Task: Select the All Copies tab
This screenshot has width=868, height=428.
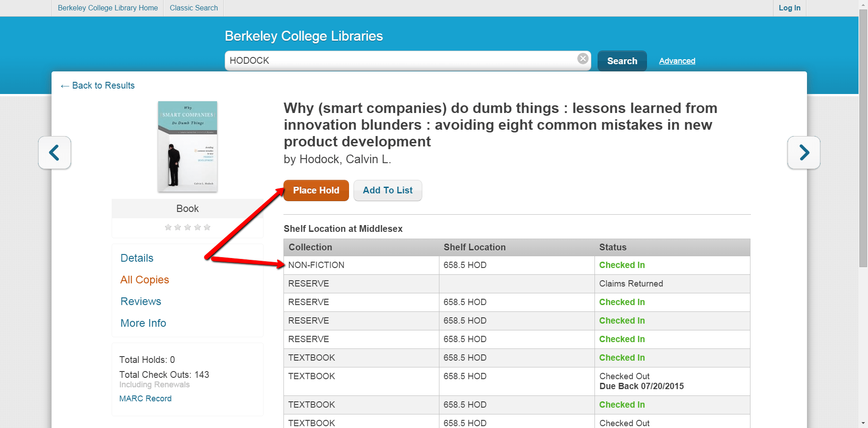Action: tap(145, 280)
